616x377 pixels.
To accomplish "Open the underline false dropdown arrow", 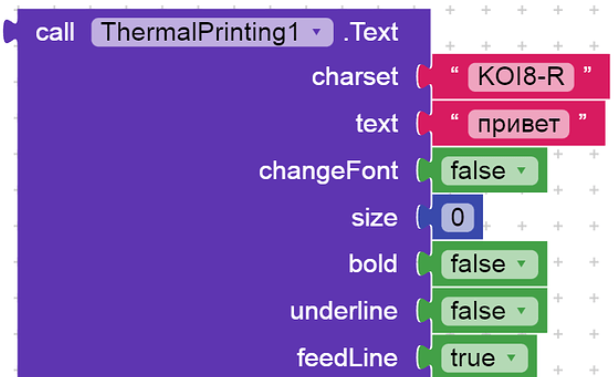I will coord(521,311).
